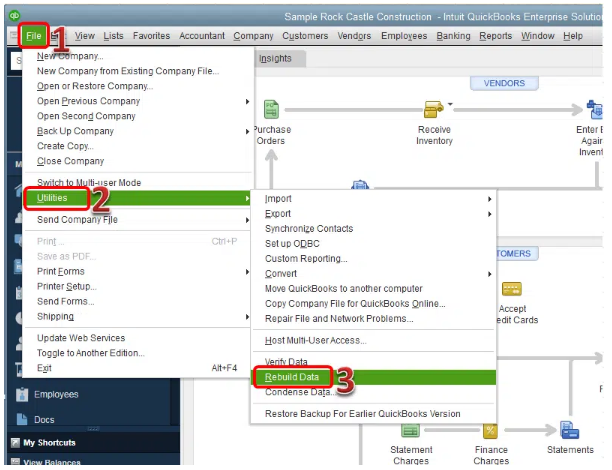Open the Help menu
The image size is (612, 470).
[x=573, y=36]
